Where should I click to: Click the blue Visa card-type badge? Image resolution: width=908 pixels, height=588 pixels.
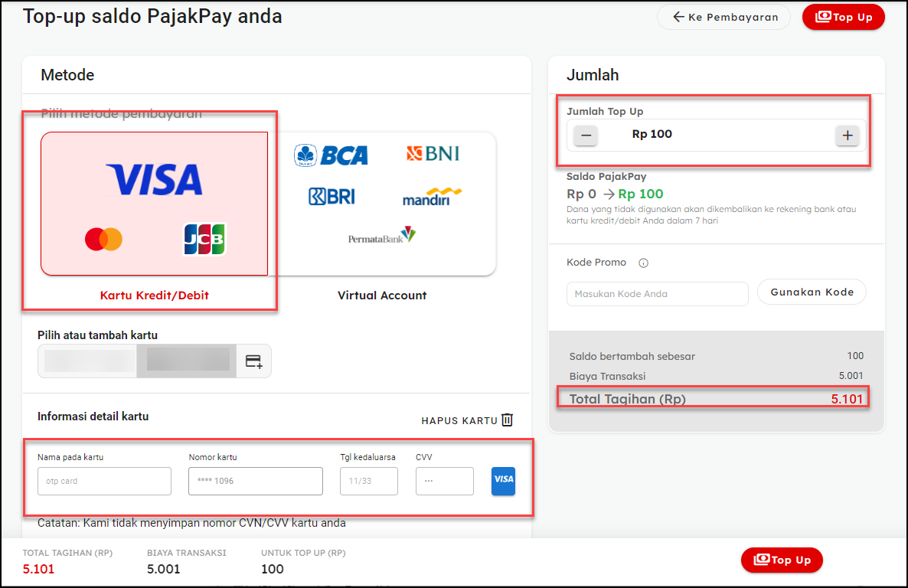click(503, 482)
